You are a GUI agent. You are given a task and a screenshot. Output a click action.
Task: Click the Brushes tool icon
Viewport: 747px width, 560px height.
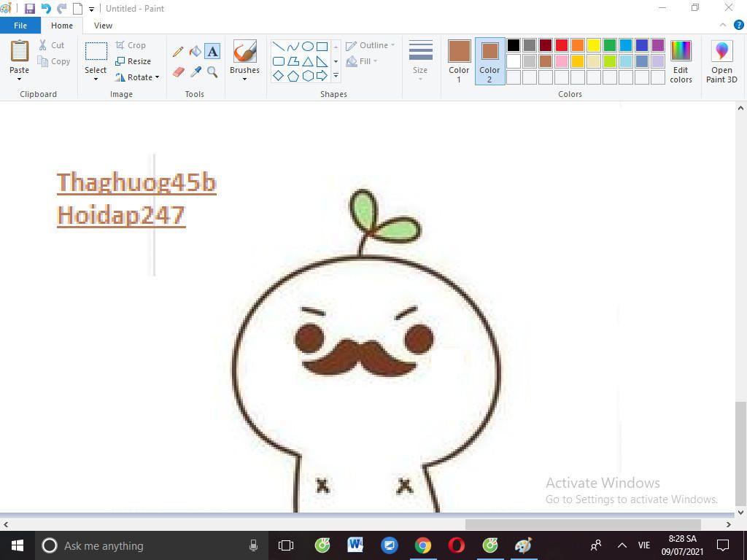point(245,51)
